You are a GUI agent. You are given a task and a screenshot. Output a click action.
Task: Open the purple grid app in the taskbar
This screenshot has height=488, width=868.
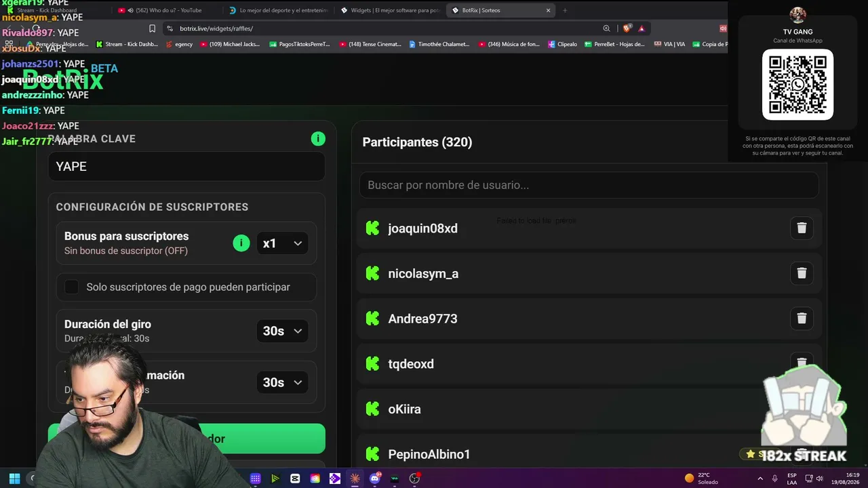pos(256,479)
